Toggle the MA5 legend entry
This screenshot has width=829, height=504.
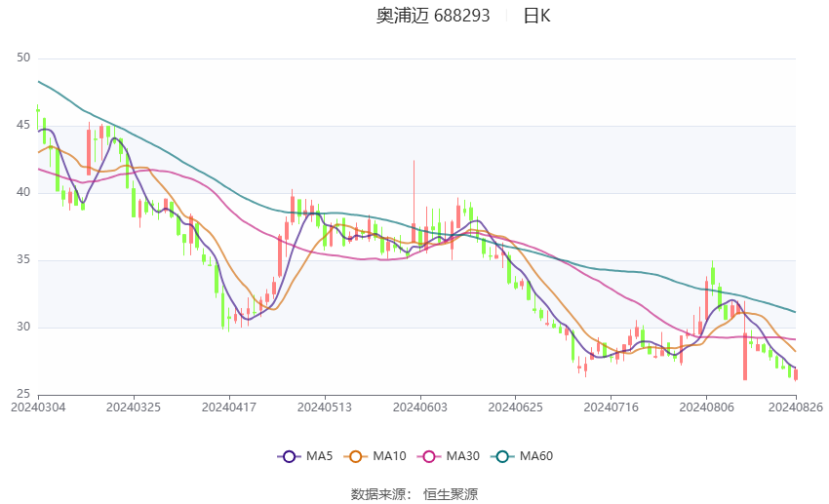pyautogui.click(x=305, y=456)
